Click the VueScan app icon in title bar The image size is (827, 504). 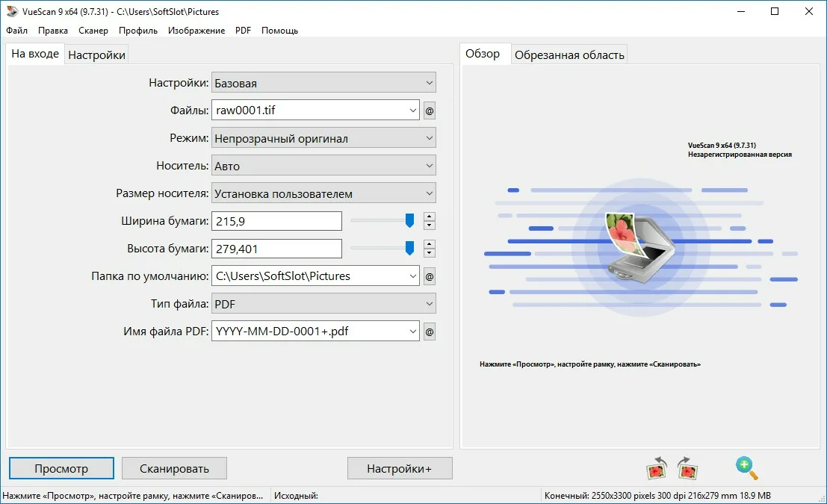coord(12,11)
